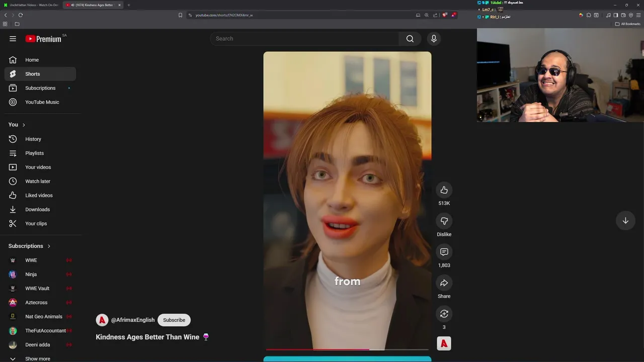Expand Show more subscriptions

[x=40, y=358]
